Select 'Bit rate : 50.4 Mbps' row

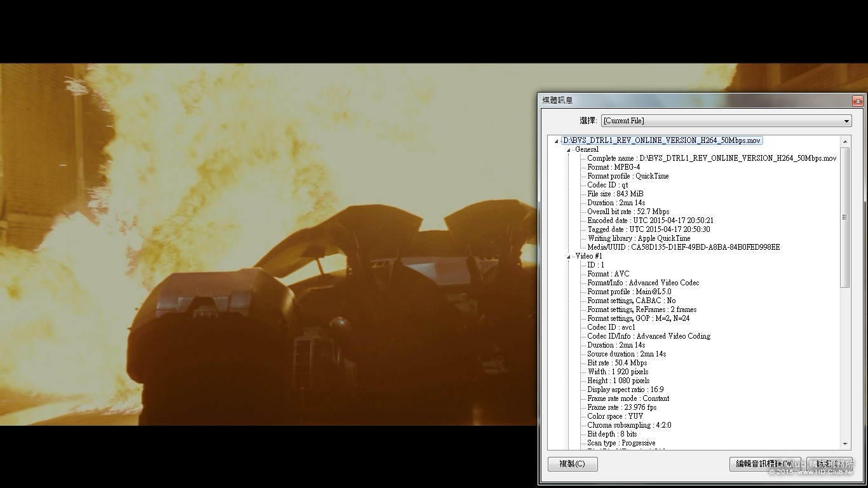coord(617,363)
